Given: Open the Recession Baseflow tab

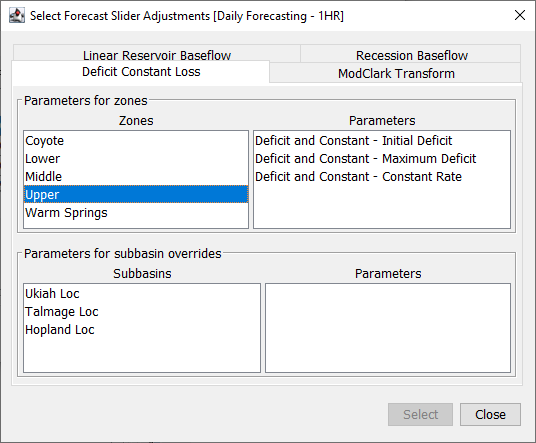Looking at the screenshot, I should (411, 55).
